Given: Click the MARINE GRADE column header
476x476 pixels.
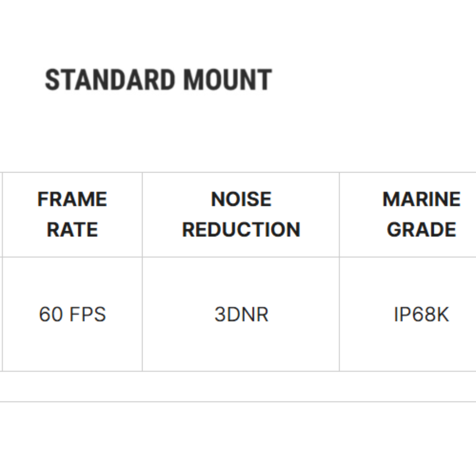Looking at the screenshot, I should [x=421, y=214].
